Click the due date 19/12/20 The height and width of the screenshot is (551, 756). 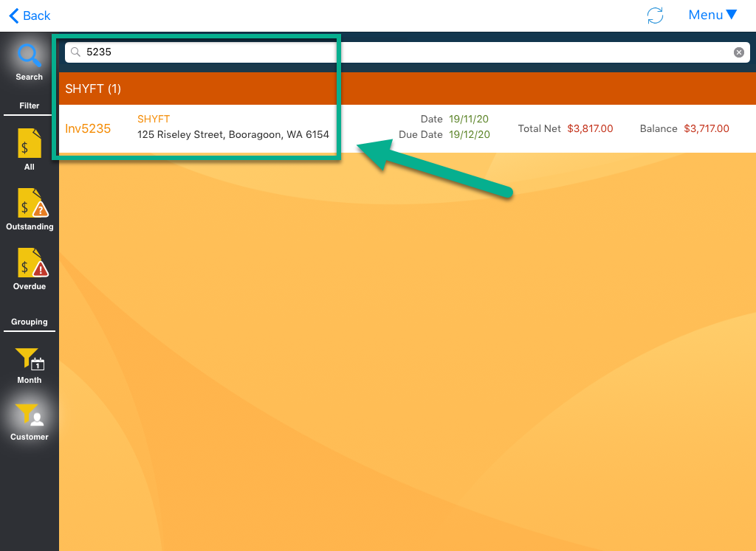click(x=468, y=135)
